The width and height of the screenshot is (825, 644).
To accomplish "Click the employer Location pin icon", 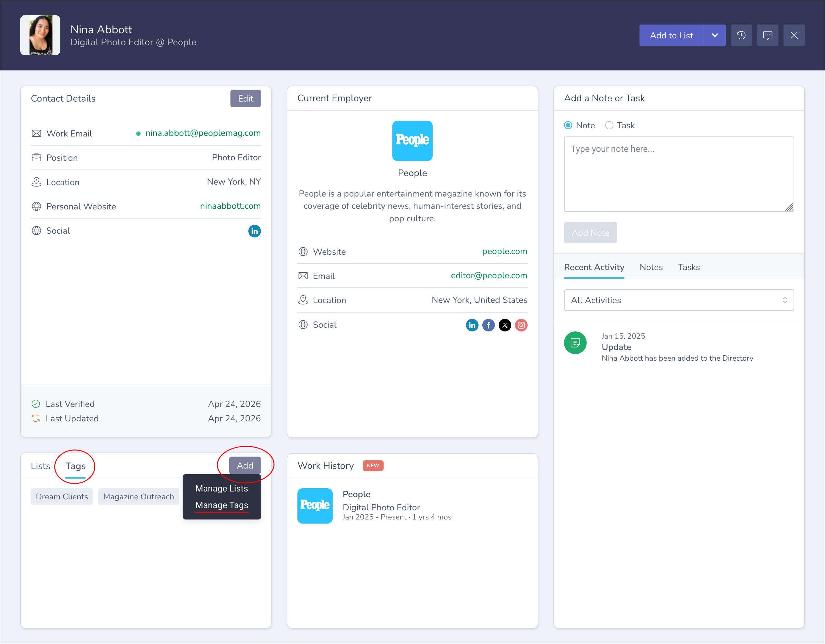I will [303, 300].
